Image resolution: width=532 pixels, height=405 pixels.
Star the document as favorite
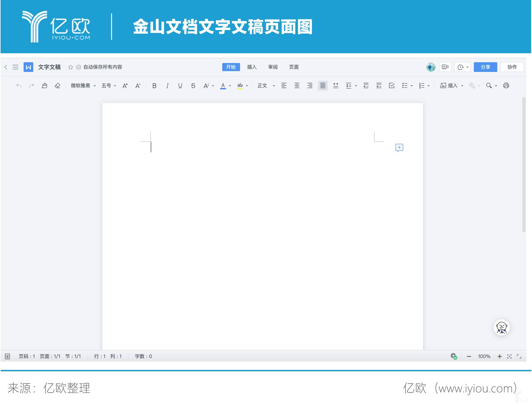pyautogui.click(x=70, y=67)
